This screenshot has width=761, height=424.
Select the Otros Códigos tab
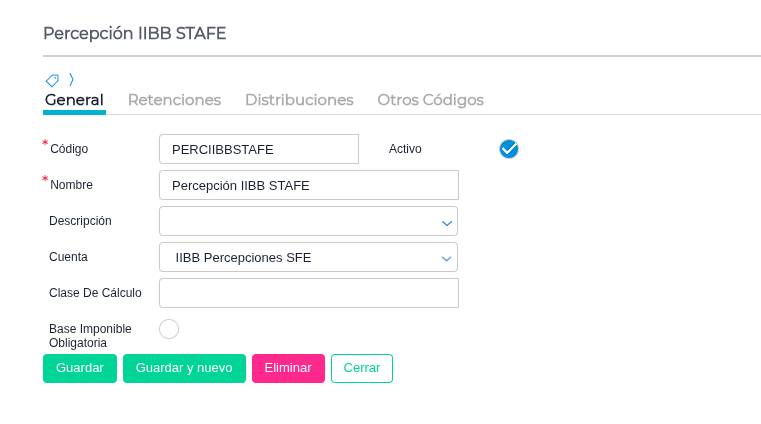pos(430,100)
